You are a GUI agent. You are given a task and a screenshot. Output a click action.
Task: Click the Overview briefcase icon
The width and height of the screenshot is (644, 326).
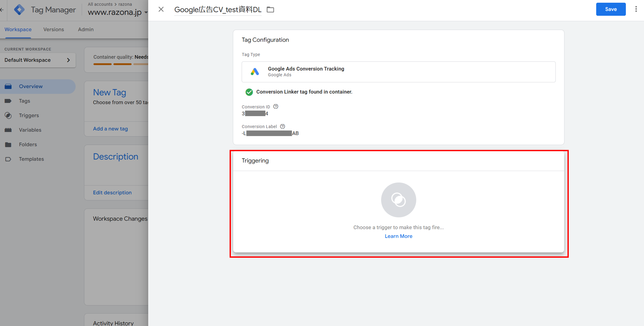(8, 87)
